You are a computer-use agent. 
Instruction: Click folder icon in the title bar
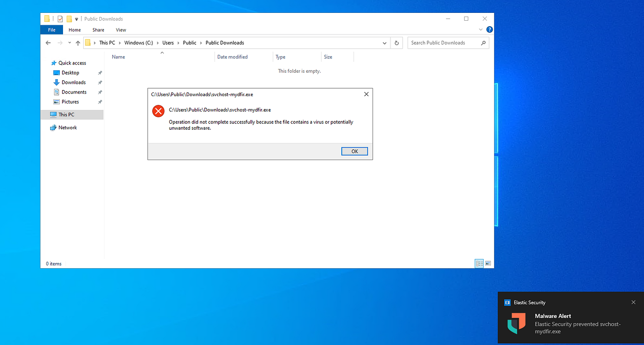click(47, 19)
